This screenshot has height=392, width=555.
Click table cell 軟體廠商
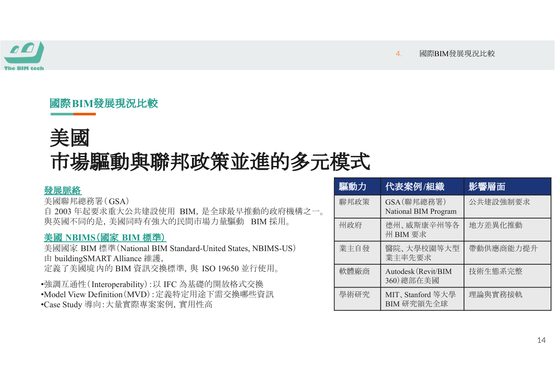tap(357, 276)
